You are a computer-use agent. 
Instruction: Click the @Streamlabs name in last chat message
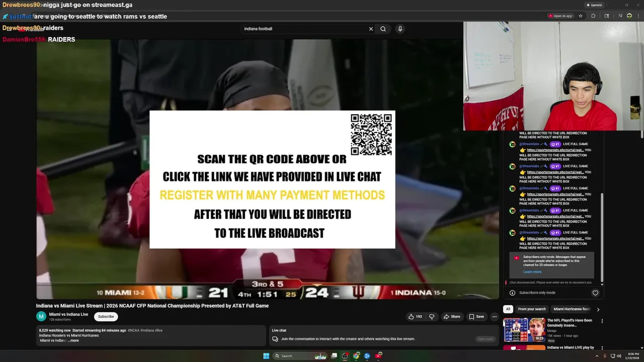(530, 232)
